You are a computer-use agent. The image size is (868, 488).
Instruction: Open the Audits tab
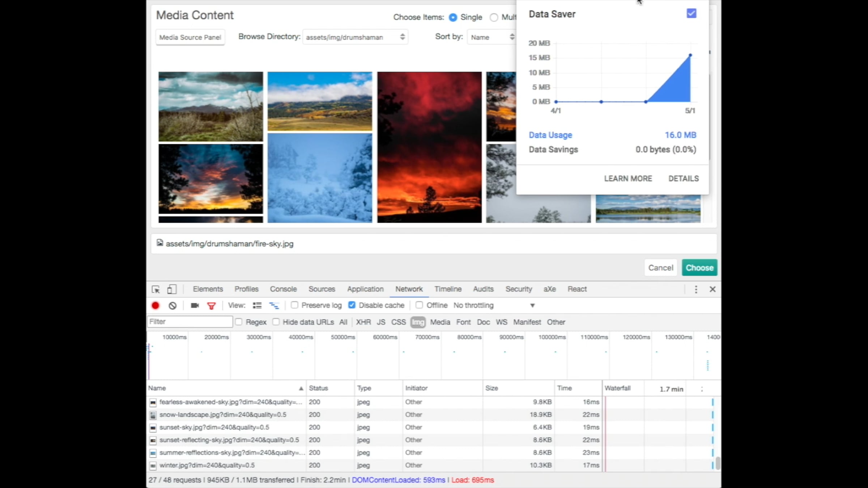(483, 289)
